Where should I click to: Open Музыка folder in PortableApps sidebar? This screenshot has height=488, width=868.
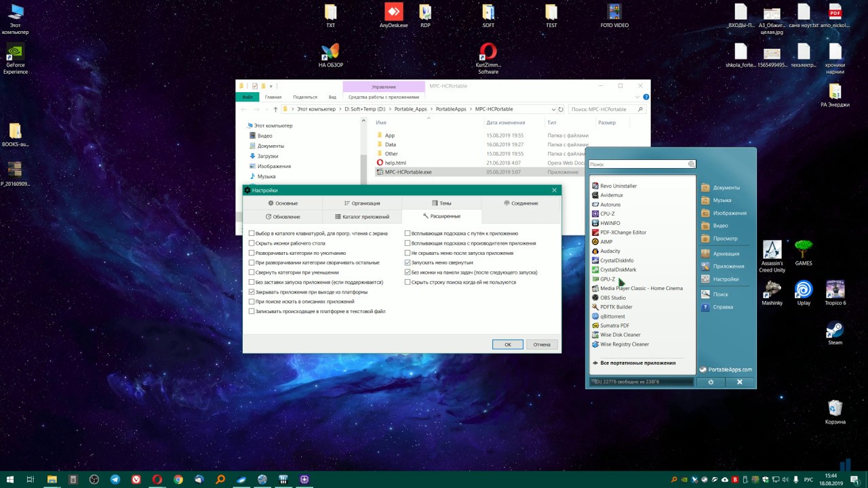pyautogui.click(x=716, y=200)
